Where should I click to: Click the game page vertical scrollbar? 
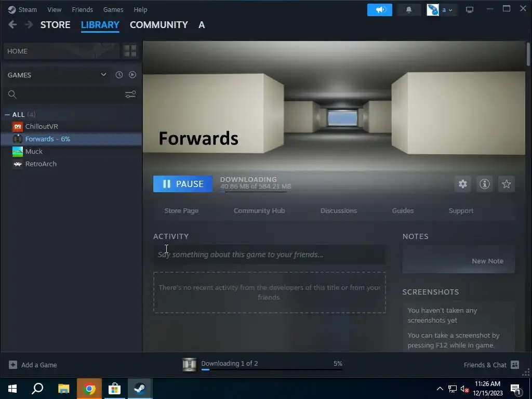528,54
